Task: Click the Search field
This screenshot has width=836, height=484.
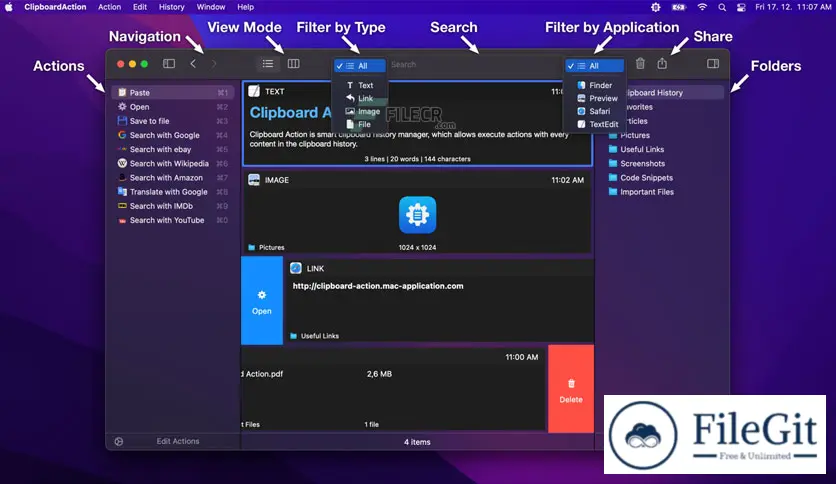Action: pyautogui.click(x=475, y=64)
